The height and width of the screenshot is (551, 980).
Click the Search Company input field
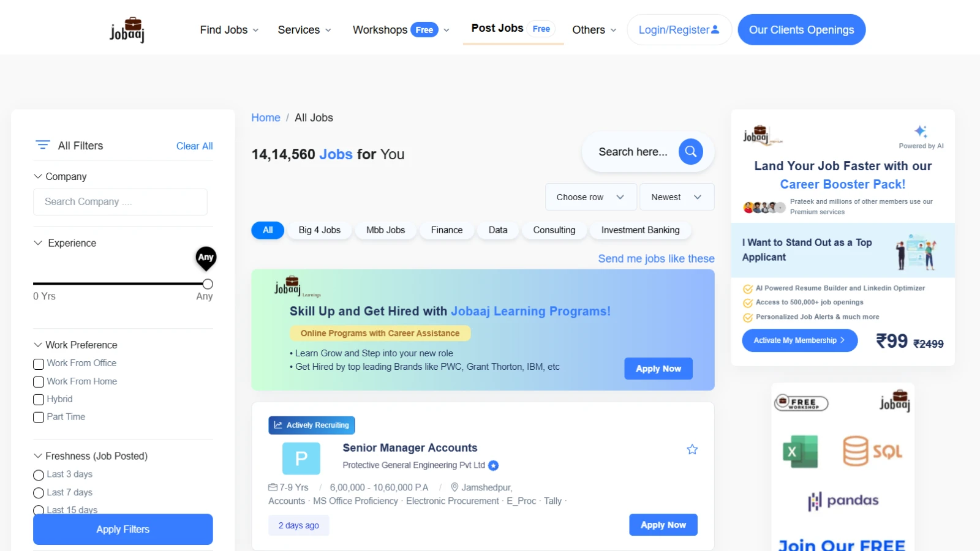coord(120,202)
